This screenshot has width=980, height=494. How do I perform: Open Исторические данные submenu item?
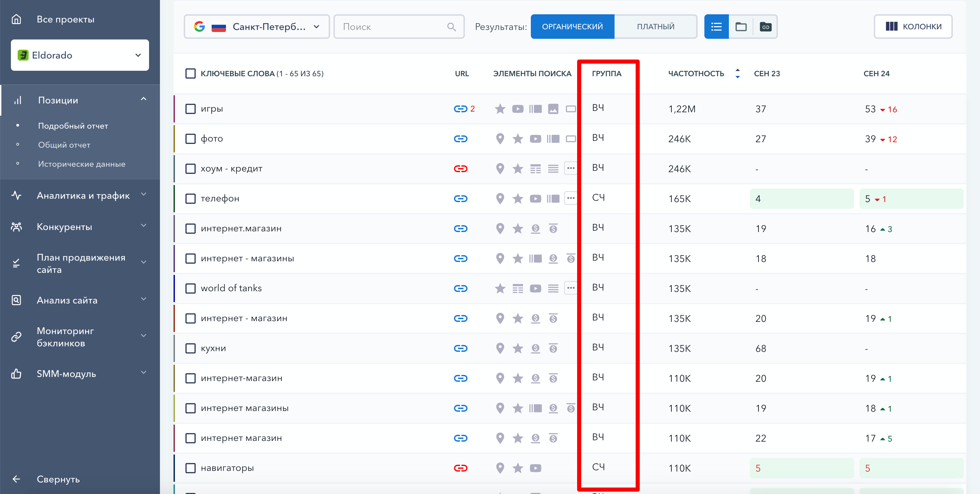(82, 164)
